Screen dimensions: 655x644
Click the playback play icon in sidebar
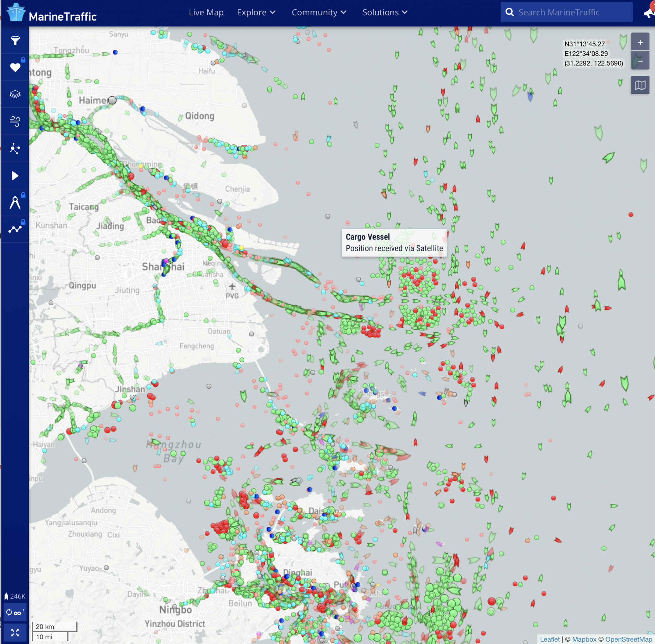pyautogui.click(x=15, y=176)
